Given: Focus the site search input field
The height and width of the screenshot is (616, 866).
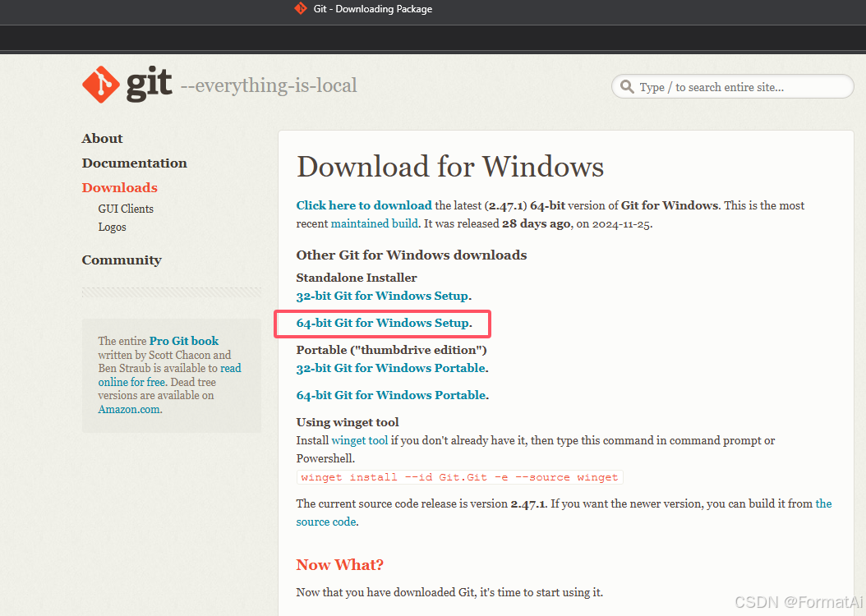Looking at the screenshot, I should point(732,87).
